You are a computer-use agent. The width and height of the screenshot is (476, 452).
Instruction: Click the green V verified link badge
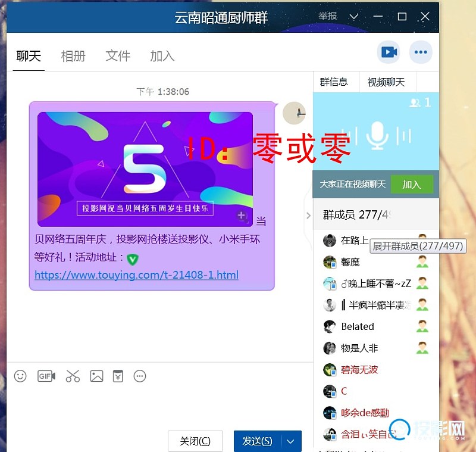coord(132,259)
